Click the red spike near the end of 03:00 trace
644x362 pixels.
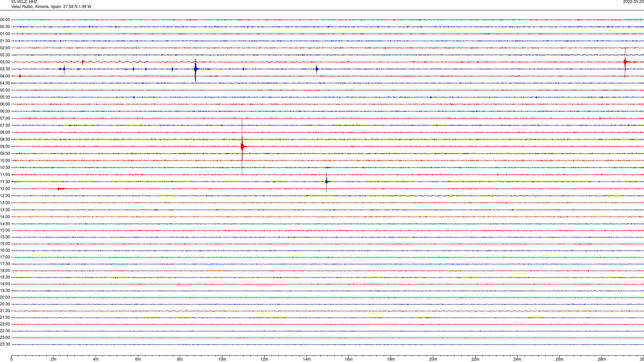(625, 62)
